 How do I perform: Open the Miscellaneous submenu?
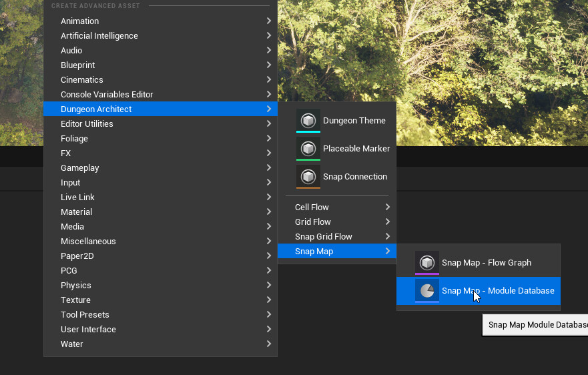click(160, 241)
